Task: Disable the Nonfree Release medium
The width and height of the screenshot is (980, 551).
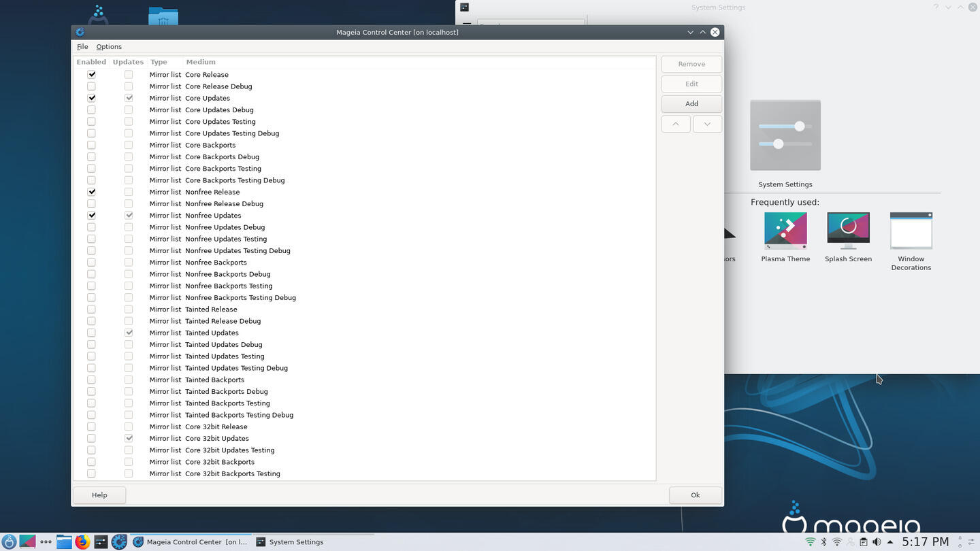Action: [x=91, y=192]
